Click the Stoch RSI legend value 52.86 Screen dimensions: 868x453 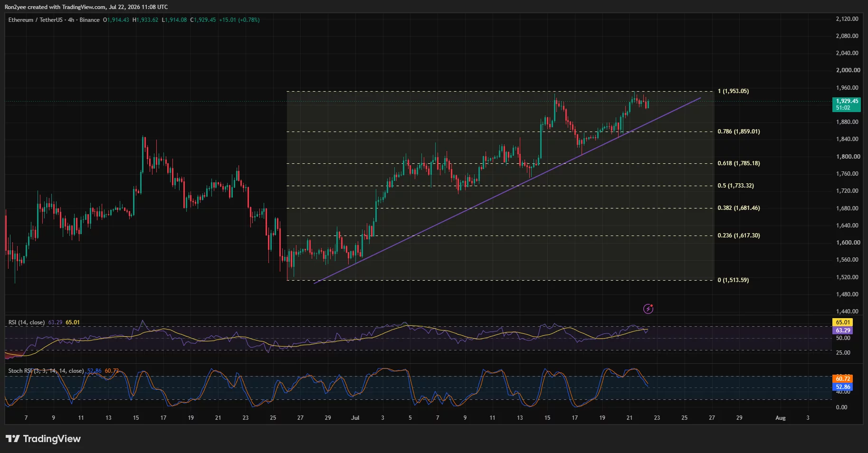click(x=94, y=371)
